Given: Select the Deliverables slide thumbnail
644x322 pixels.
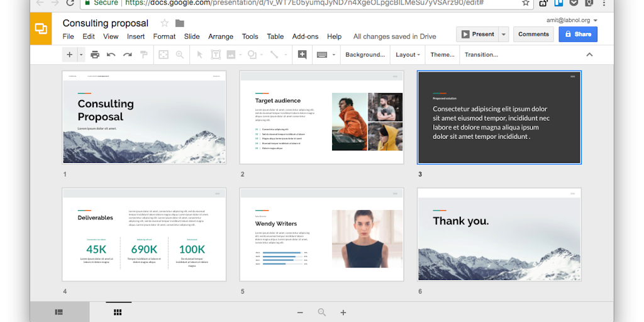Looking at the screenshot, I should [x=145, y=235].
